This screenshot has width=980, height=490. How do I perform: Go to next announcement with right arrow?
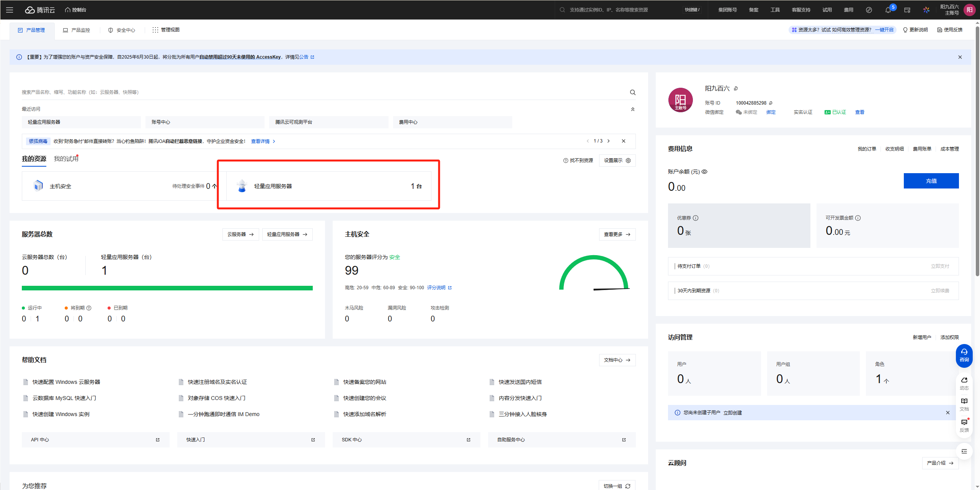click(608, 141)
